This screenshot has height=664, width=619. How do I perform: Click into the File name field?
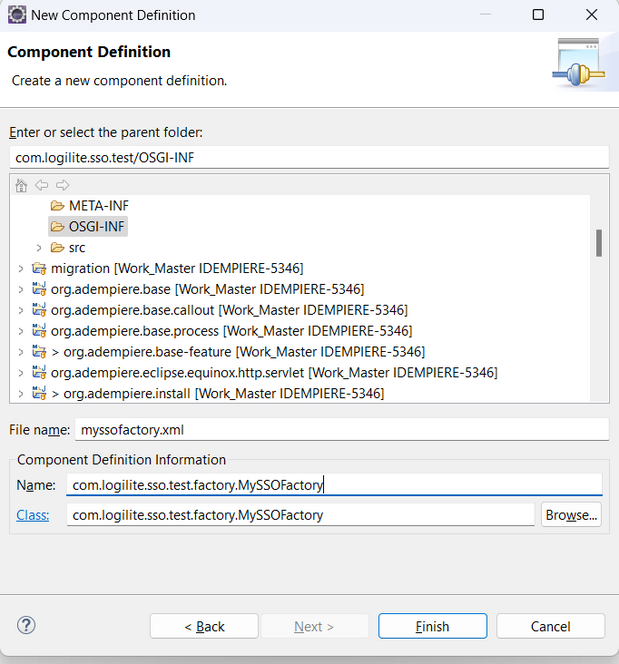pyautogui.click(x=340, y=429)
